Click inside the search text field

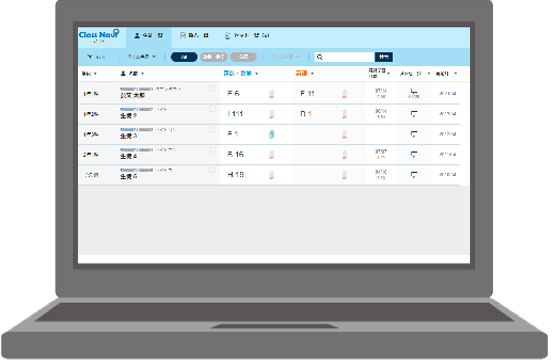[x=345, y=57]
